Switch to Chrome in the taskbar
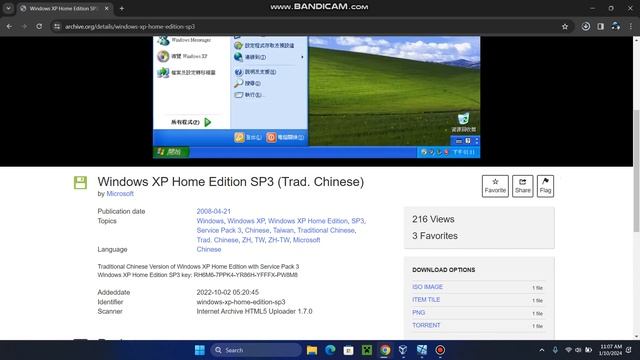 [x=385, y=350]
